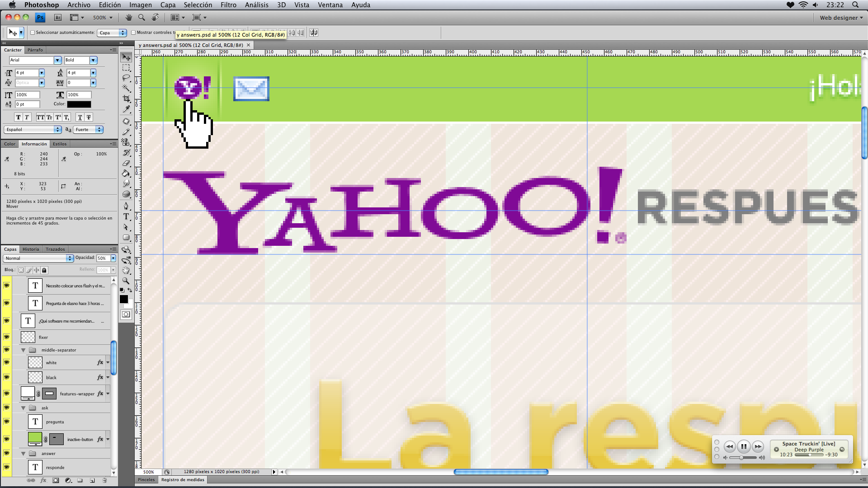Select the Clone Stamp tool
This screenshot has height=488, width=868.
click(126, 142)
